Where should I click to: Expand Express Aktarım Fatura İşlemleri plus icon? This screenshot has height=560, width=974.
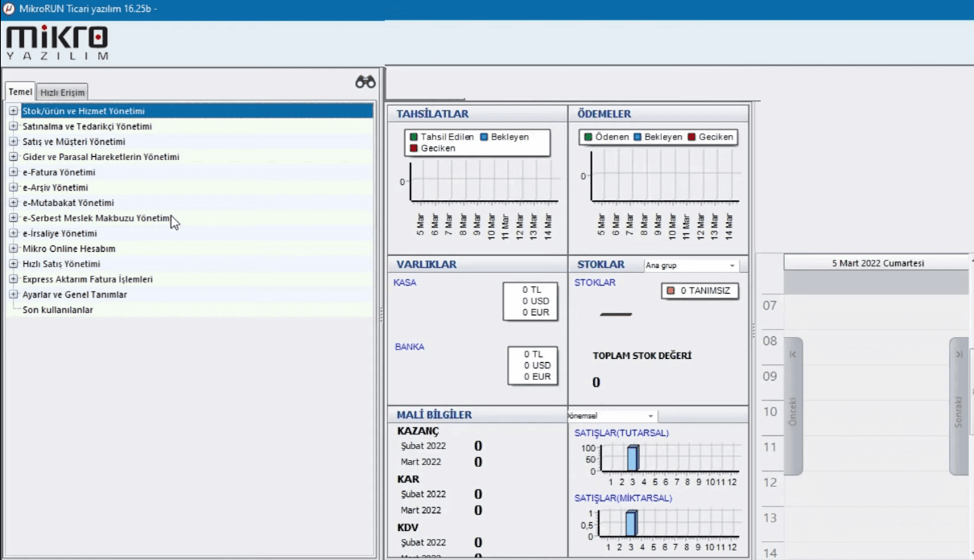[x=14, y=279]
